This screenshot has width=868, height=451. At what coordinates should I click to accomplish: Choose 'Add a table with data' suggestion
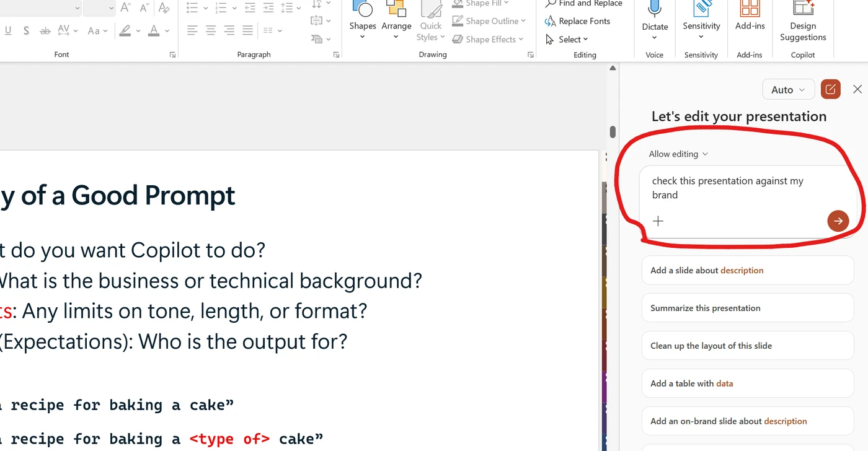coord(748,383)
